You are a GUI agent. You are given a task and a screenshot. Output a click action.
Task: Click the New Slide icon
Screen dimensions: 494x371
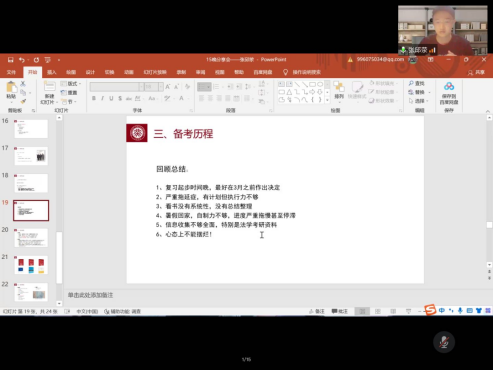coord(49,87)
